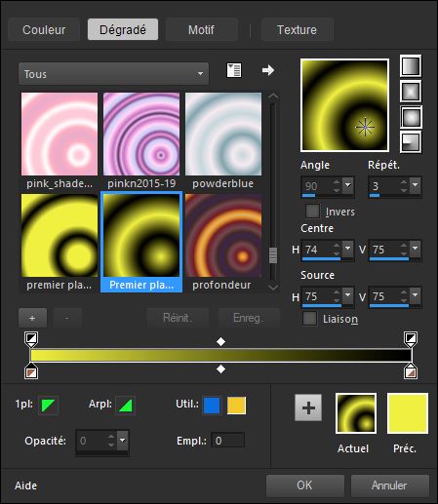Screen dimensions: 438x504
Task: Enable the Invers checkbox
Action: (312, 212)
